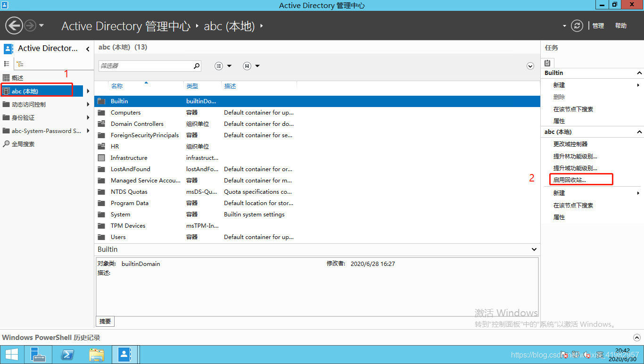Expand the 身份验证 node arrow
The height and width of the screenshot is (364, 644).
coord(88,117)
